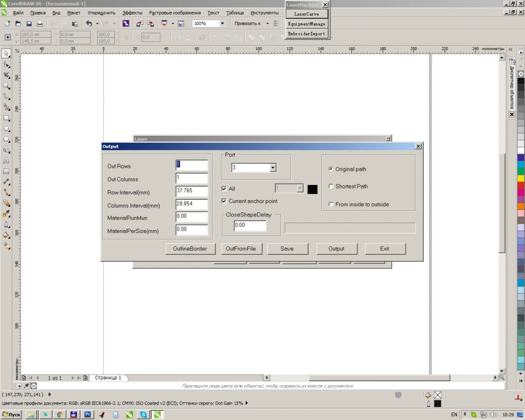Open the Эффекты menu

[x=133, y=13]
